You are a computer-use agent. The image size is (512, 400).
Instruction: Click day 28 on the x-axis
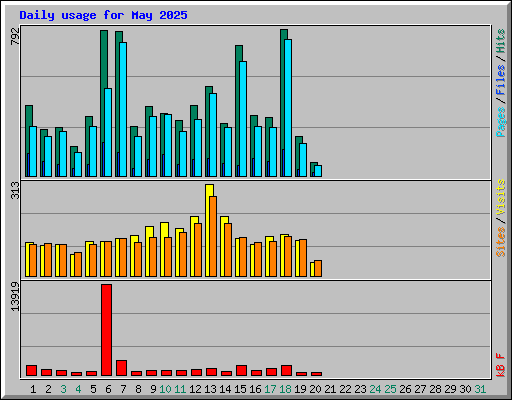[x=435, y=389]
